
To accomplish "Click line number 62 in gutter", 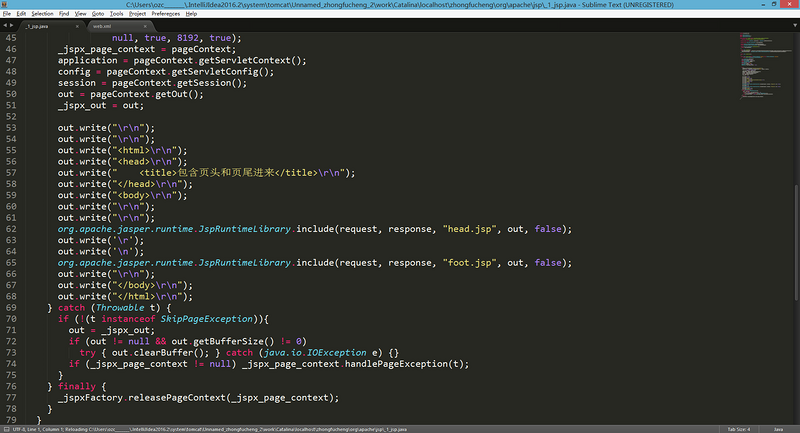I will pos(11,229).
